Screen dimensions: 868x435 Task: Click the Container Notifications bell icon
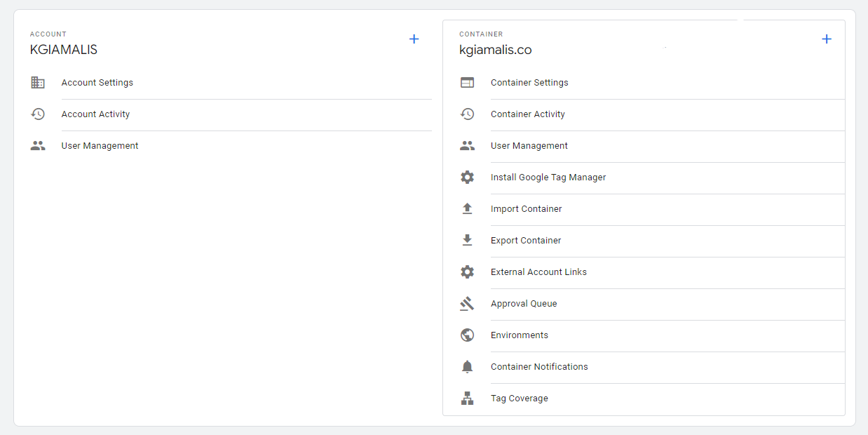467,367
